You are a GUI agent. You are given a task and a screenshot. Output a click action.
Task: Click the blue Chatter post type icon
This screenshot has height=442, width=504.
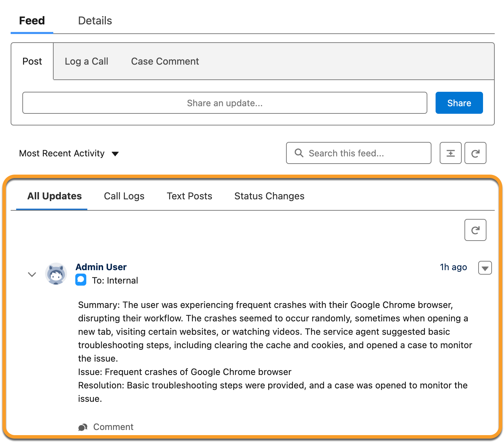click(x=81, y=280)
